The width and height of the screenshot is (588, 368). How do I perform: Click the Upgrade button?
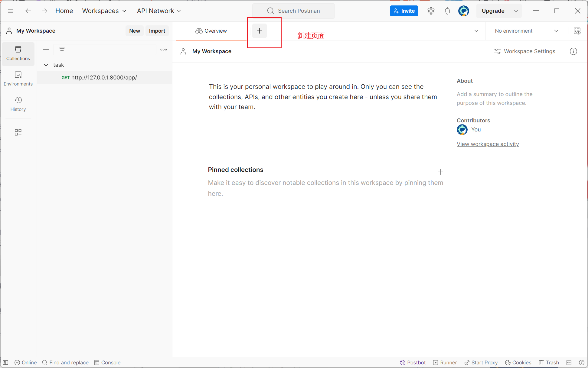point(493,11)
